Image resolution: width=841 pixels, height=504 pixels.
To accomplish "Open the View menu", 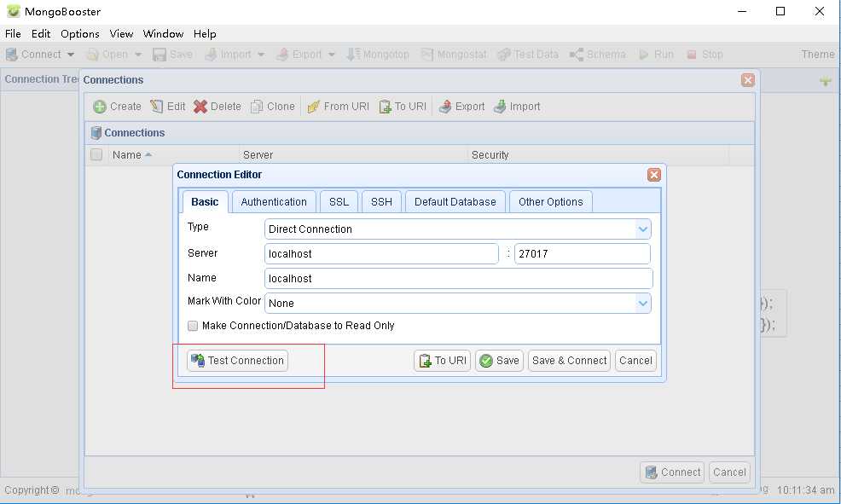I will [121, 34].
